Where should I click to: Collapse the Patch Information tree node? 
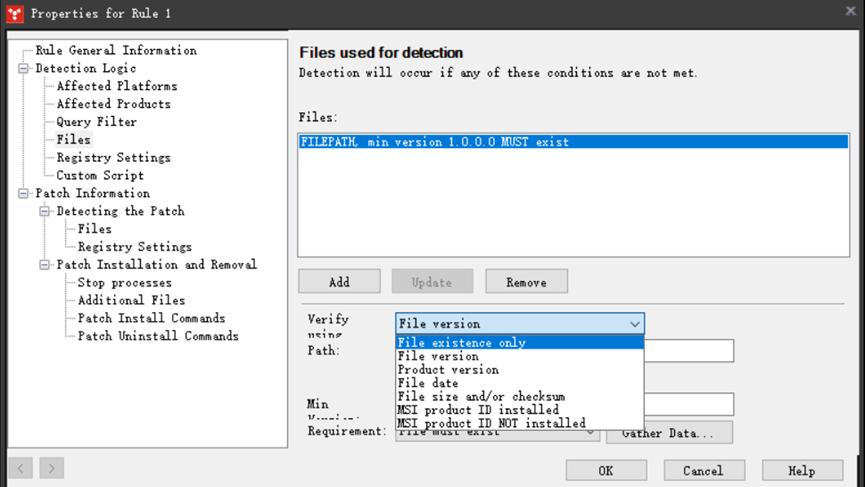[x=23, y=193]
